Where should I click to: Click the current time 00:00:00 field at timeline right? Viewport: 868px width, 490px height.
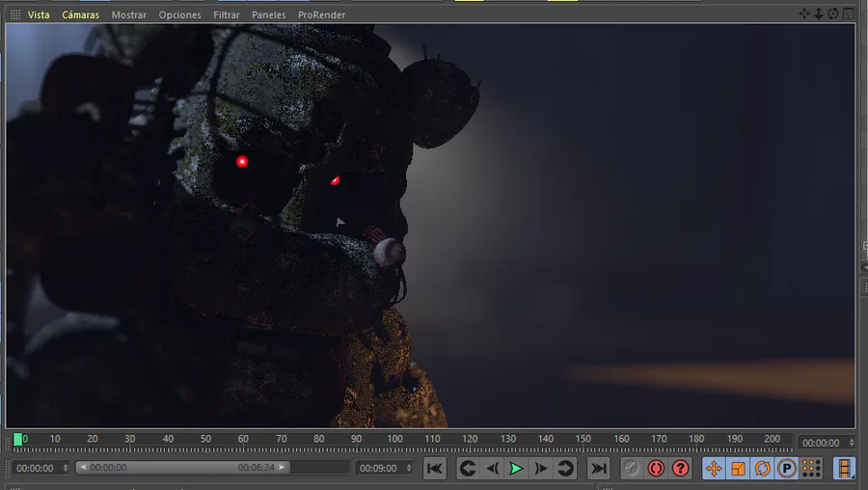822,443
